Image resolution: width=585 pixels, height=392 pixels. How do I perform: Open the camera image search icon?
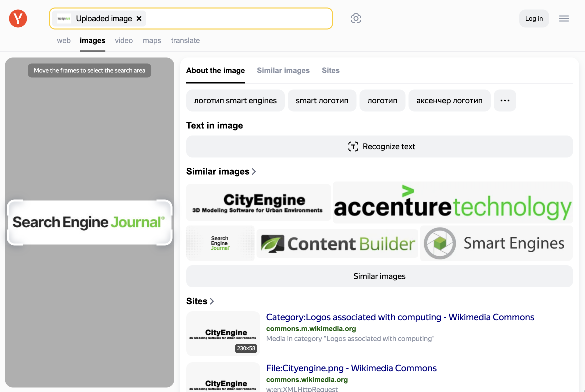(x=356, y=18)
